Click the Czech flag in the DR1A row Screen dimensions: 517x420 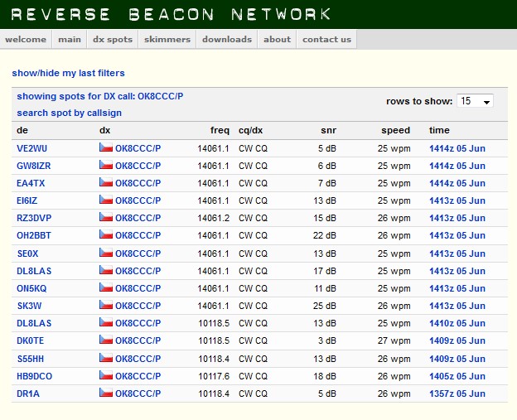pyautogui.click(x=105, y=393)
